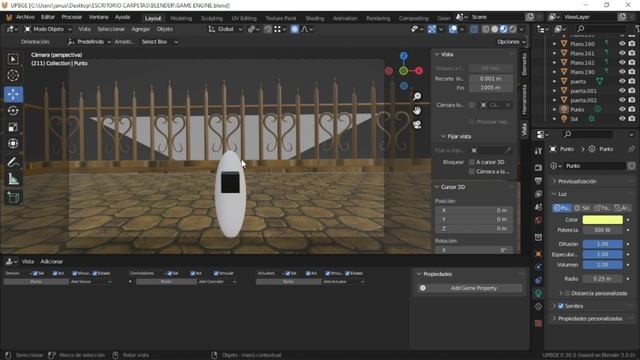Switch to solid viewport shading
The image size is (640, 360).
coord(495,29)
